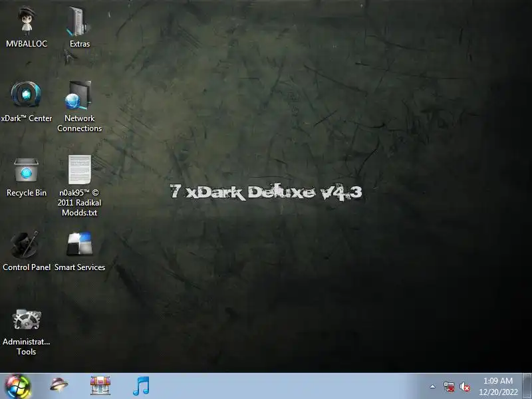The width and height of the screenshot is (532, 399).
Task: Click the muted volume tray icon
Action: (464, 386)
